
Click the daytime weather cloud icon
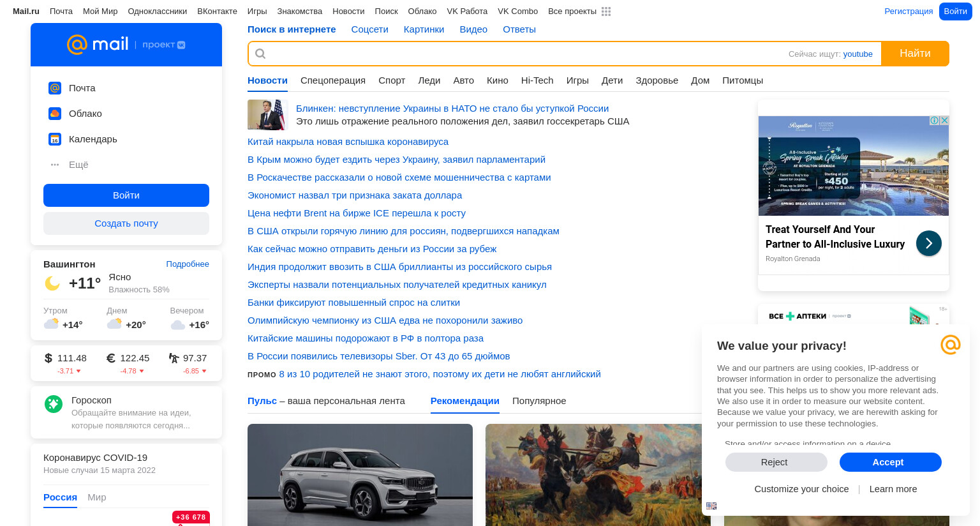[x=114, y=324]
